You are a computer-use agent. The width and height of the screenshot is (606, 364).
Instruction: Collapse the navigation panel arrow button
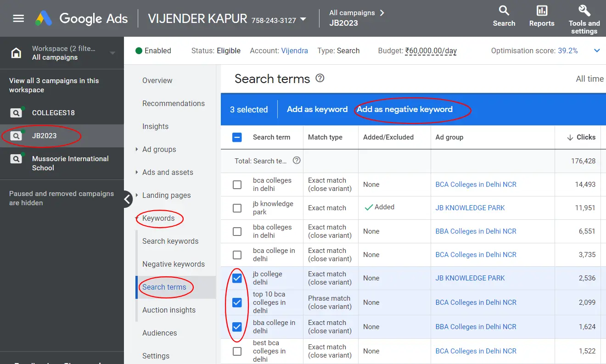coord(128,199)
